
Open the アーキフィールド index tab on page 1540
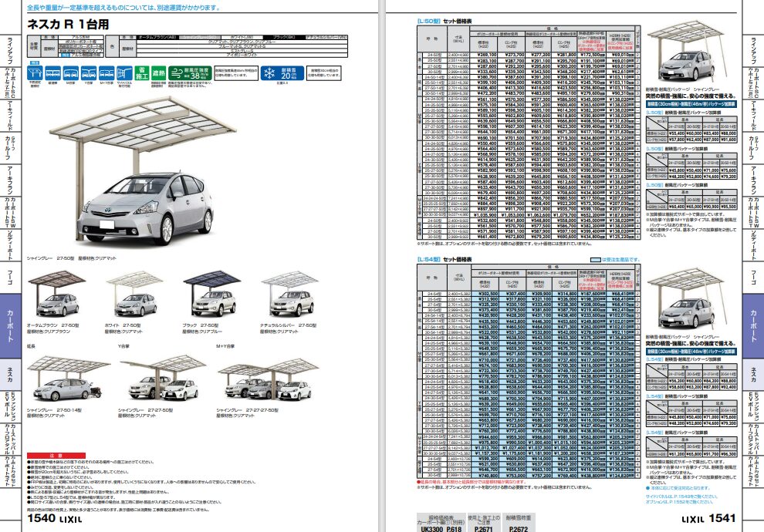pyautogui.click(x=10, y=116)
